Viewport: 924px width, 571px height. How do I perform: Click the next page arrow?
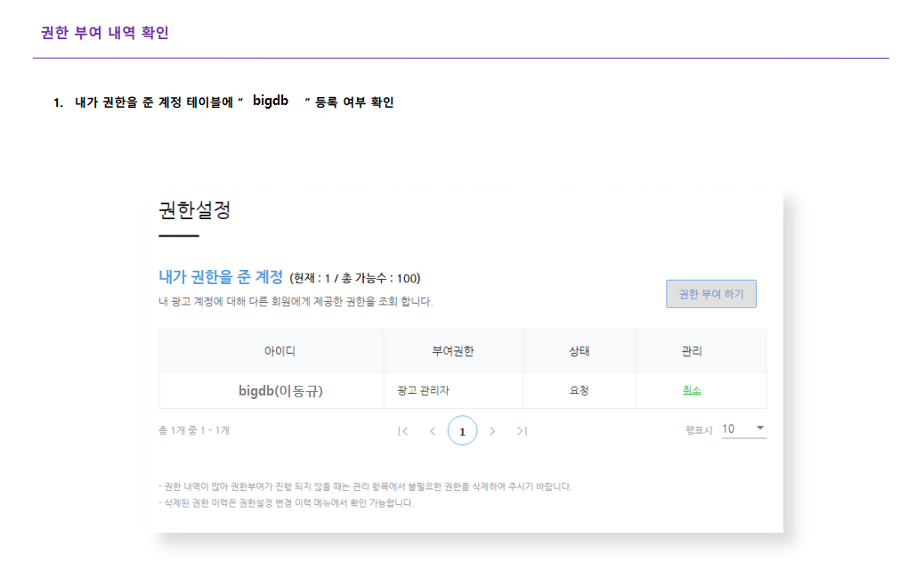[x=492, y=431]
